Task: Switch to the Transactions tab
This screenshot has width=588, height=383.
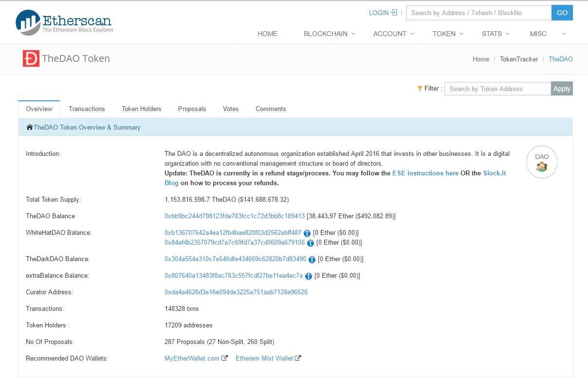Action: [87, 109]
